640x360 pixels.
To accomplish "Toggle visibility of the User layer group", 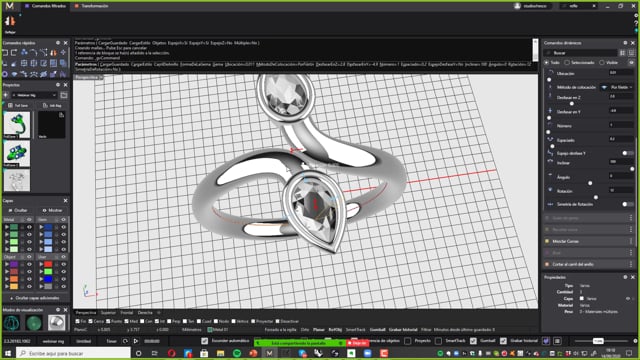I will [63, 257].
